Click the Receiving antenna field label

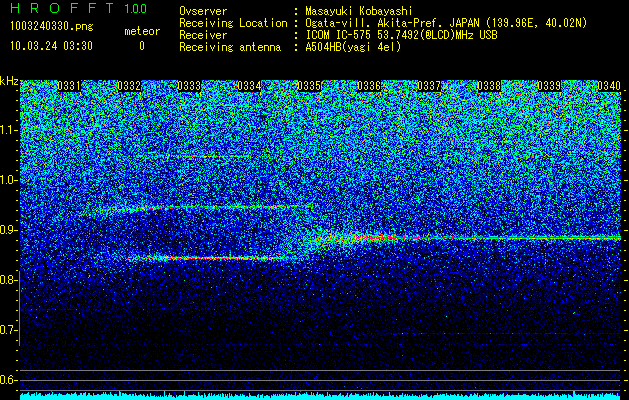pos(230,47)
